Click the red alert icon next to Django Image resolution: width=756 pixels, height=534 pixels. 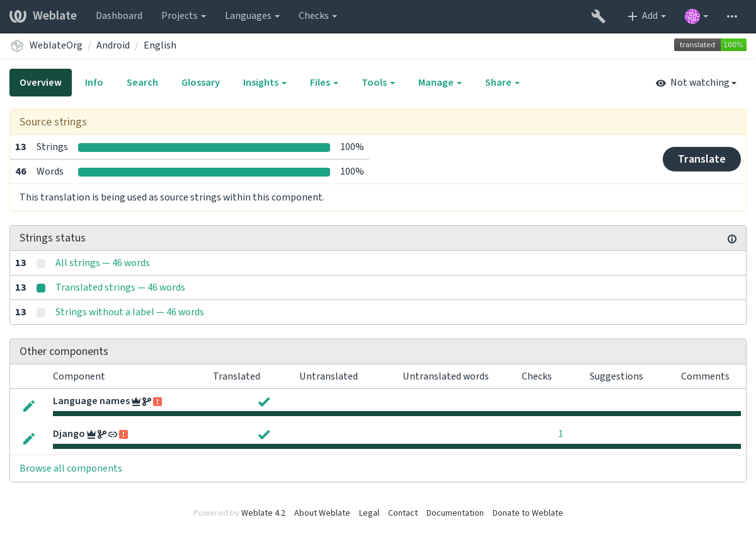tap(123, 434)
